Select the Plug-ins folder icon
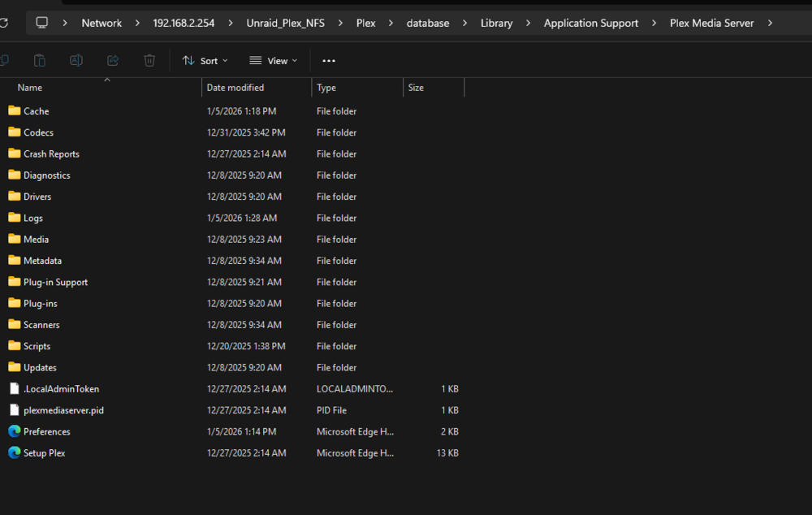812x515 pixels. pos(15,303)
